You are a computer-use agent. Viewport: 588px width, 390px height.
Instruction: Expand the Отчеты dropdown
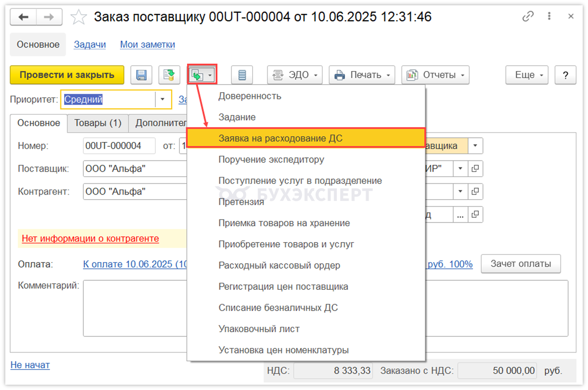pos(435,75)
